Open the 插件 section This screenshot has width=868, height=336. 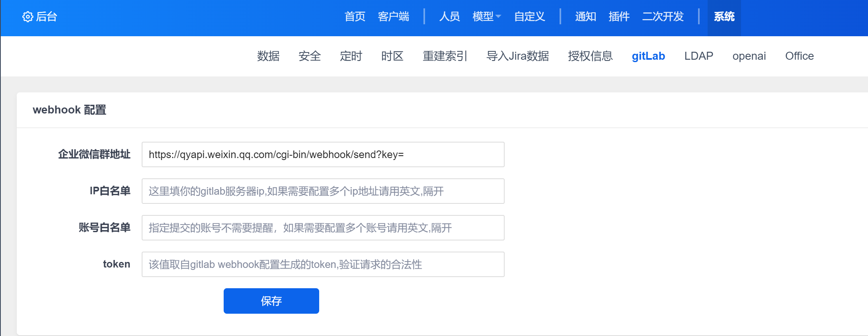click(619, 17)
